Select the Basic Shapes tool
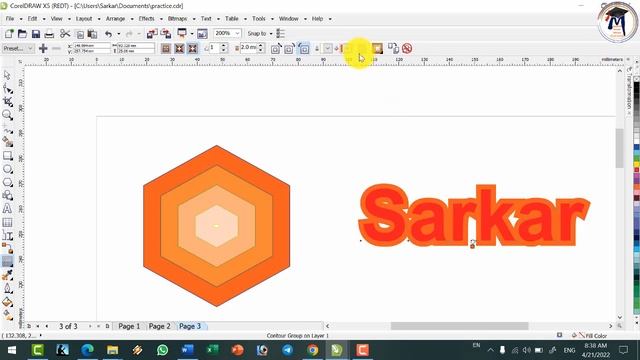640x360 pixels. (7, 196)
